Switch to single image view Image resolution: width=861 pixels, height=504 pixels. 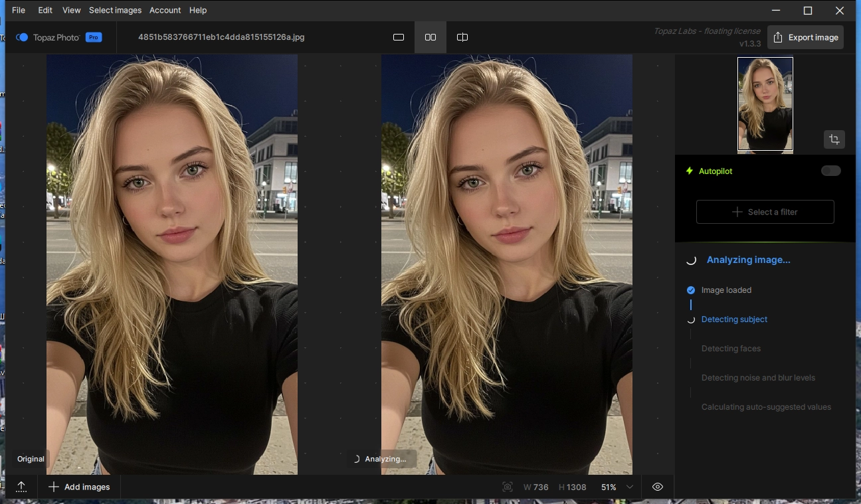pos(399,37)
